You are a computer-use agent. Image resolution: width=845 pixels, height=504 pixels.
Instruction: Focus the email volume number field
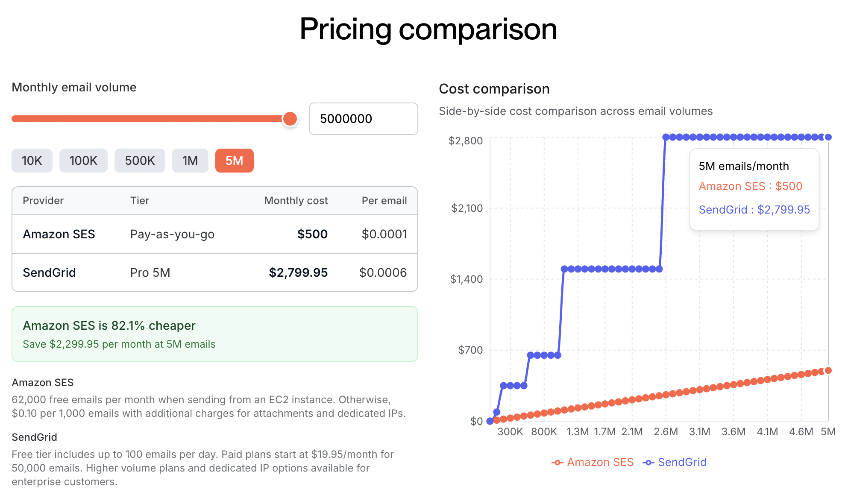tap(363, 119)
